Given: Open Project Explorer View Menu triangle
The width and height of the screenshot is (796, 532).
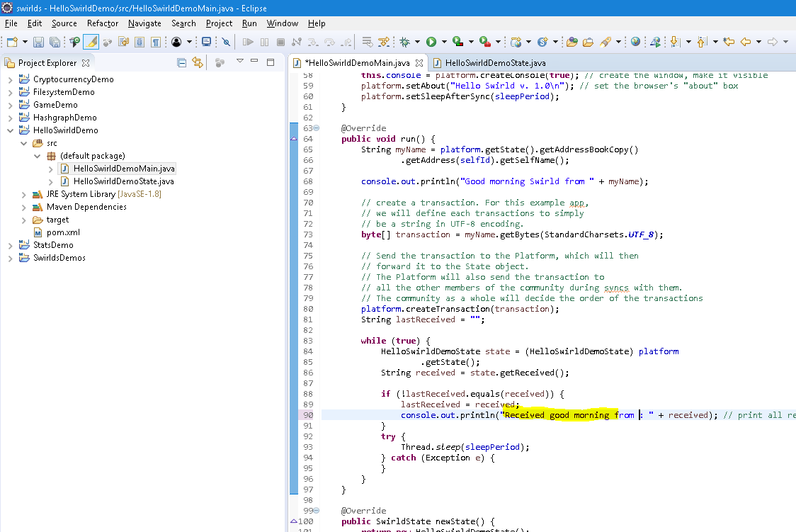Looking at the screenshot, I should click(239, 61).
